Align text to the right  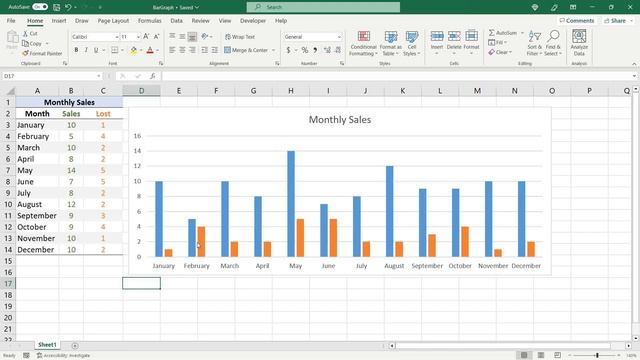[192, 50]
